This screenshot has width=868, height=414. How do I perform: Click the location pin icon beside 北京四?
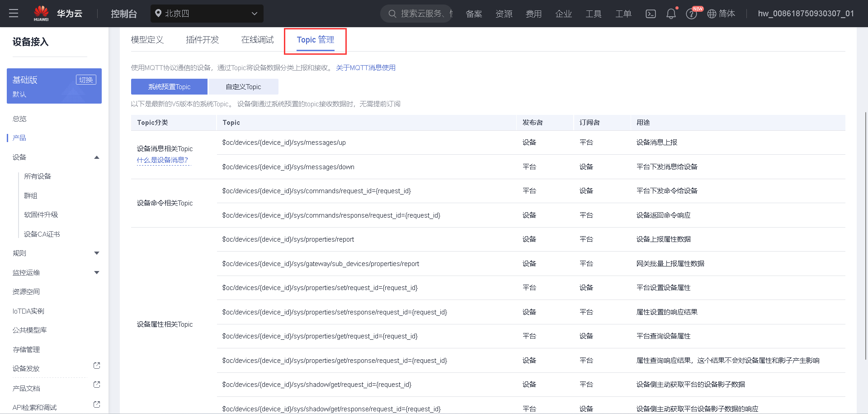[158, 14]
